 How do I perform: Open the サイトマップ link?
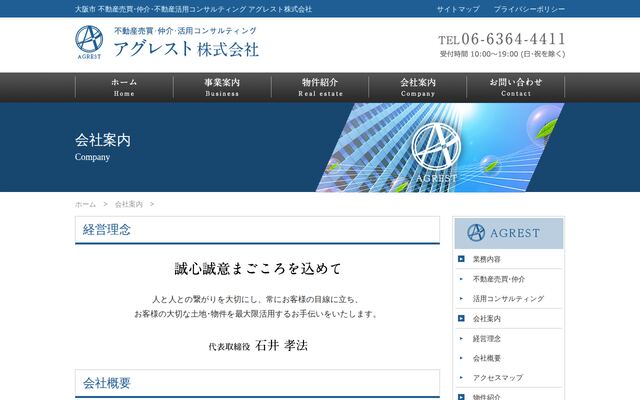click(458, 9)
